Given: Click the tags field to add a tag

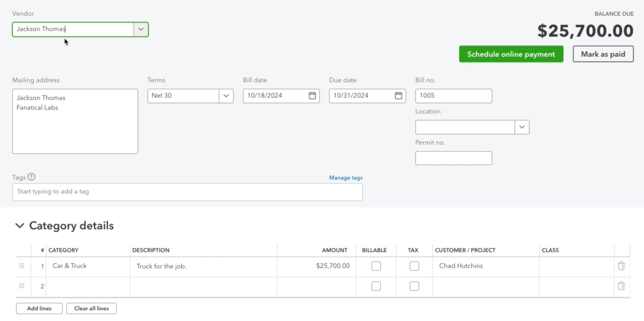Looking at the screenshot, I should (187, 192).
